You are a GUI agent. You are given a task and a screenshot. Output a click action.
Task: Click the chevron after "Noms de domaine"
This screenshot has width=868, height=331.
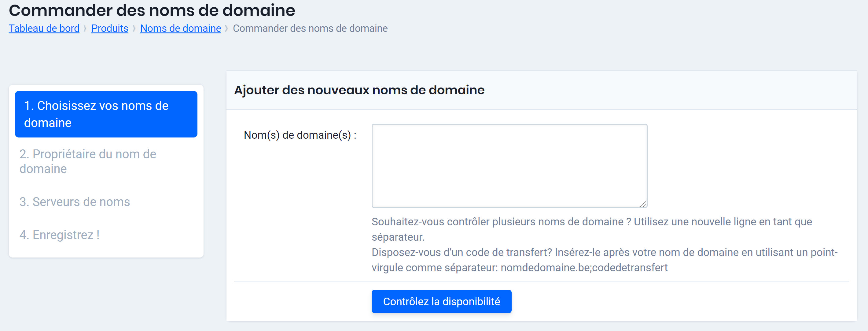[x=227, y=28]
